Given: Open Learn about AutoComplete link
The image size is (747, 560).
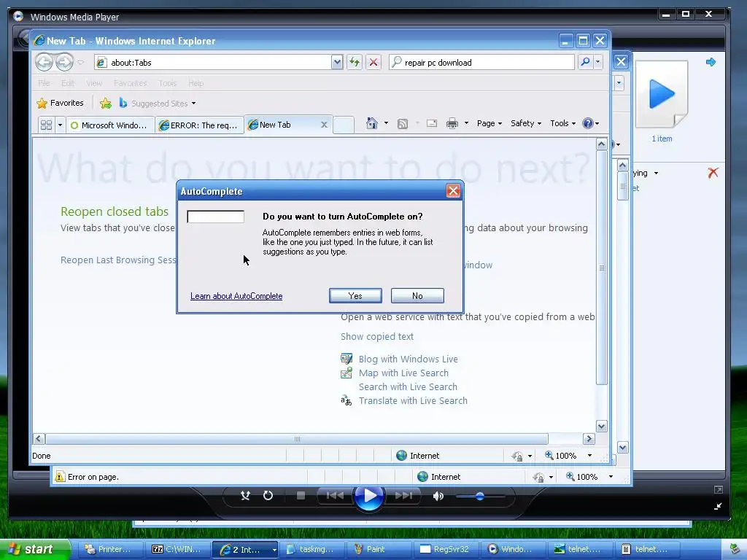Looking at the screenshot, I should pyautogui.click(x=236, y=296).
